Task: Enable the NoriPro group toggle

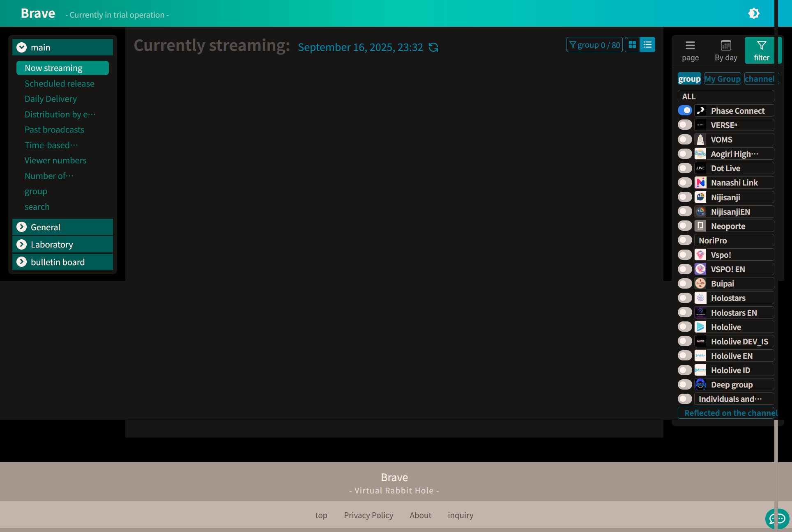Action: pyautogui.click(x=685, y=240)
